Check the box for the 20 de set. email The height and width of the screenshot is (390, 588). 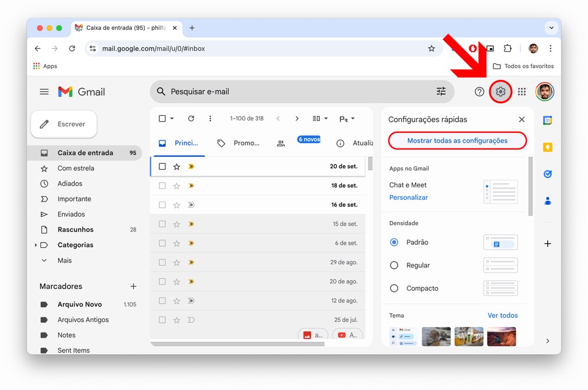click(x=162, y=167)
